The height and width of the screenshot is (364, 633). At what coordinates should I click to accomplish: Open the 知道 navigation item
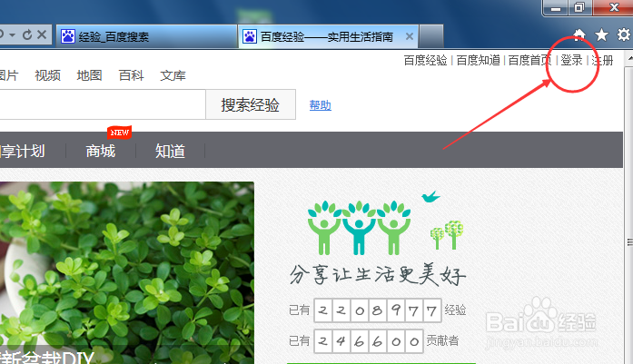170,152
